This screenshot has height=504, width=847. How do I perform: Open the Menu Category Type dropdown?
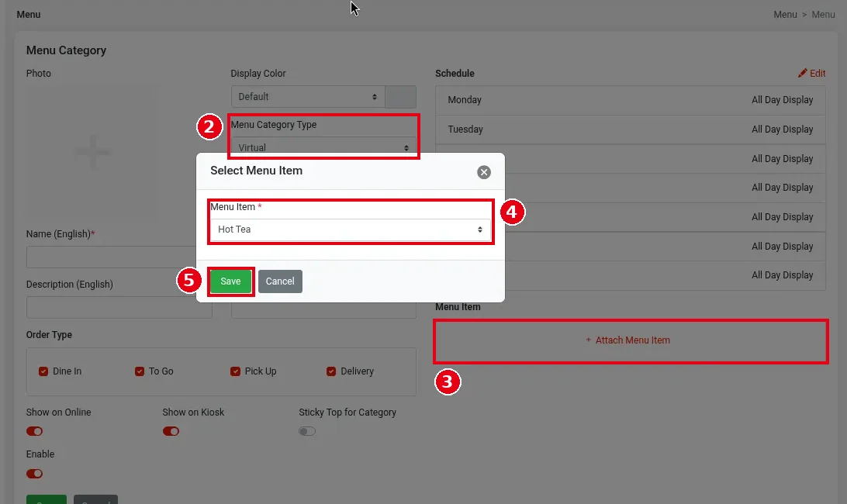click(323, 147)
